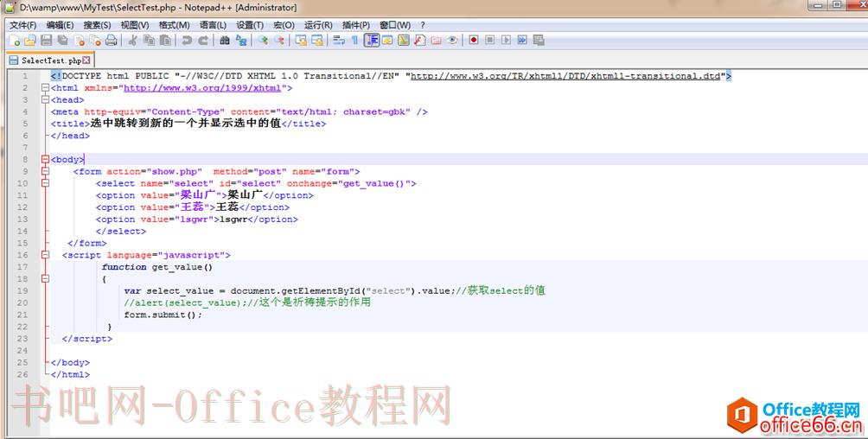Viewport: 868px width, 439px height.
Task: Click line number 12 in the margin
Action: [x=22, y=207]
